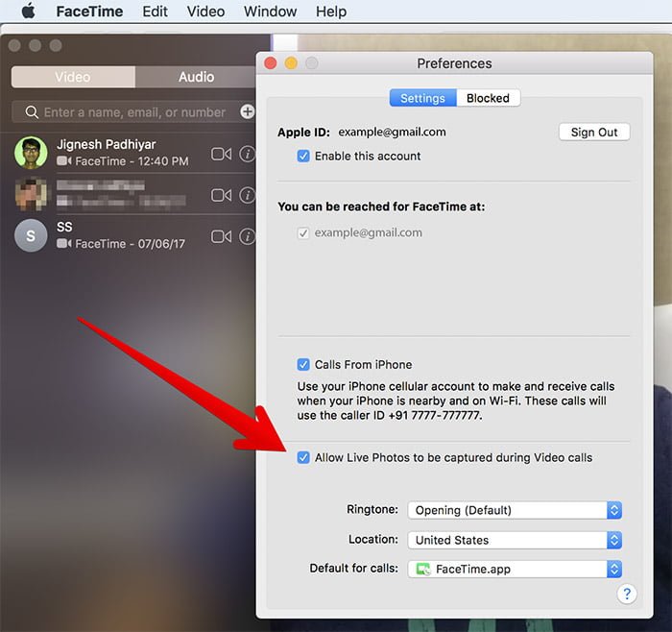
Task: Click the SS contact avatar
Action: [x=31, y=235]
